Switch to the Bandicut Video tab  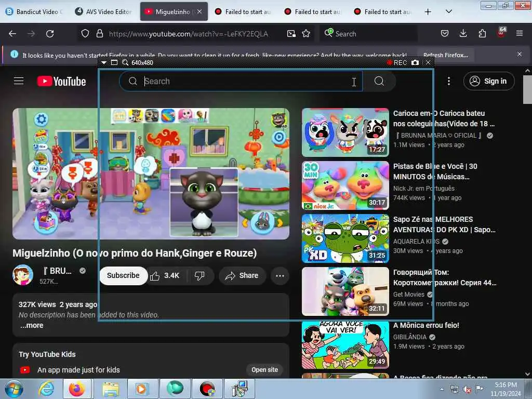[x=34, y=11]
